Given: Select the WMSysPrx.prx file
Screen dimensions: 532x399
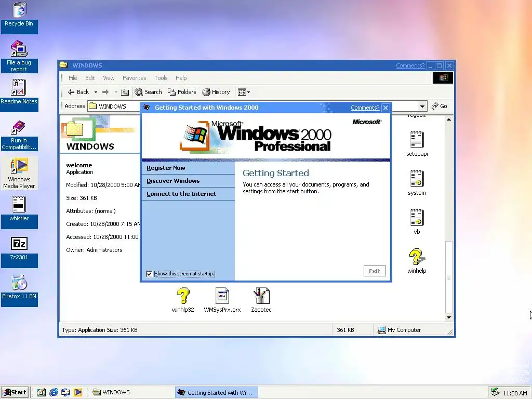Looking at the screenshot, I should [222, 300].
